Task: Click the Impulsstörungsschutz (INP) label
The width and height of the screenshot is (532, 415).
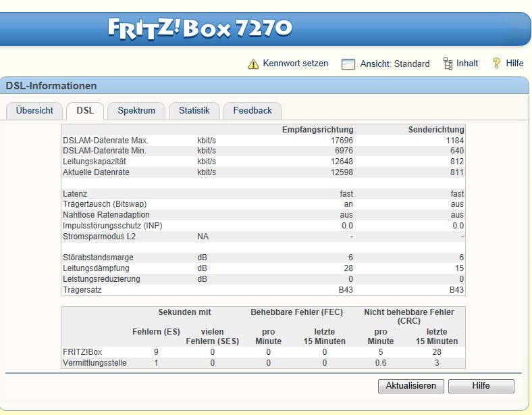Action: [x=113, y=226]
